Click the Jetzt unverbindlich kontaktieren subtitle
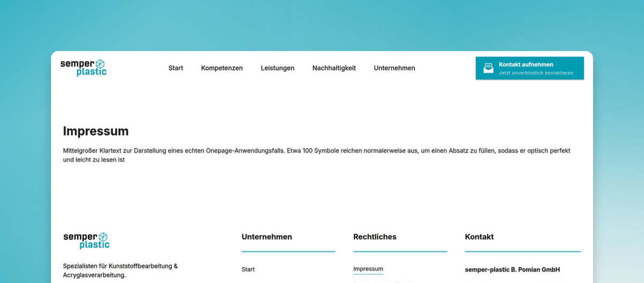644x283 pixels. (536, 73)
